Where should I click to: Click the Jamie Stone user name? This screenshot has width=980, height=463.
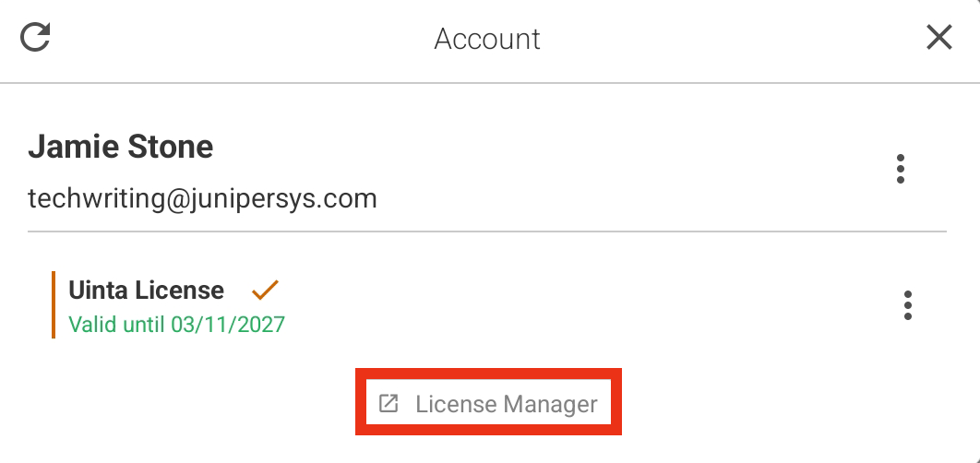click(x=121, y=147)
